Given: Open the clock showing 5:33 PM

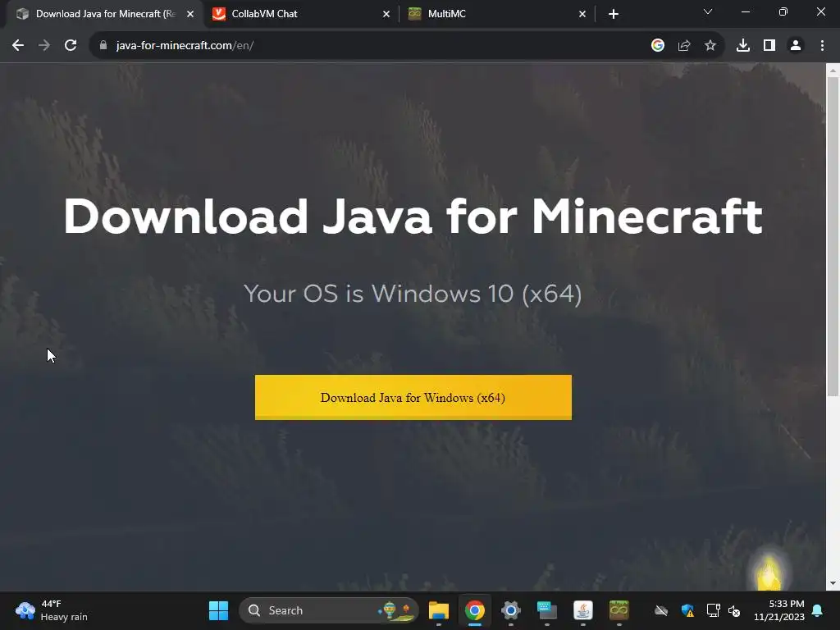Looking at the screenshot, I should click(779, 610).
